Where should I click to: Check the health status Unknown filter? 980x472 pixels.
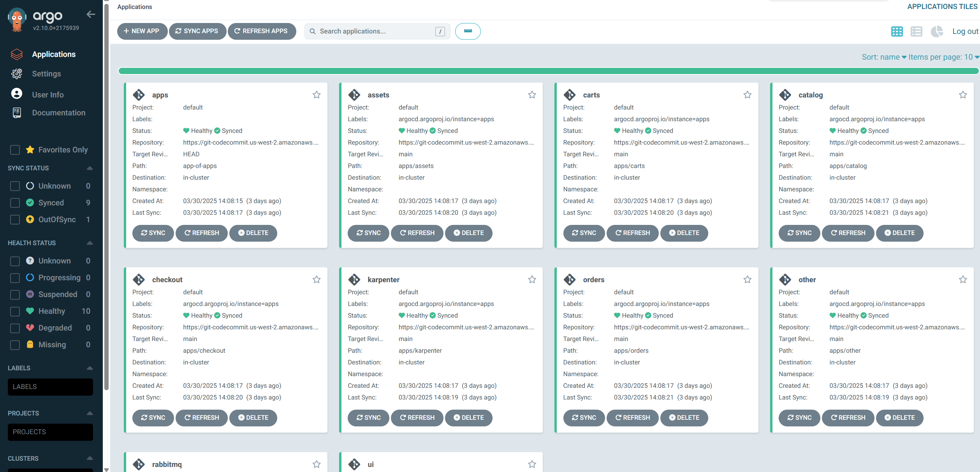(15, 261)
